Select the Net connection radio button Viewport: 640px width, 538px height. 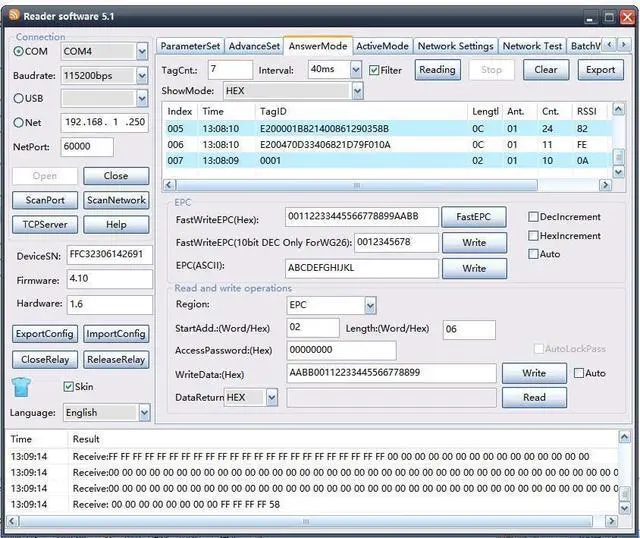[19, 122]
